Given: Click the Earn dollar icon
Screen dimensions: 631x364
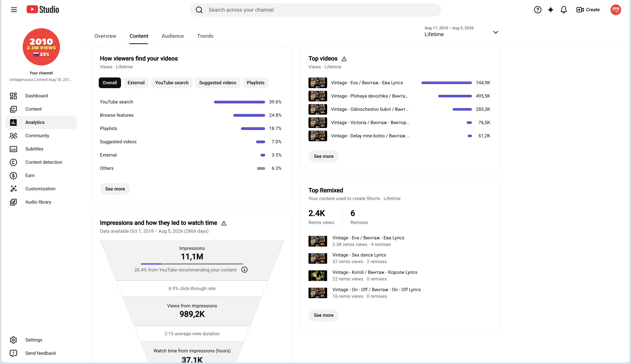Looking at the screenshot, I should (x=13, y=176).
